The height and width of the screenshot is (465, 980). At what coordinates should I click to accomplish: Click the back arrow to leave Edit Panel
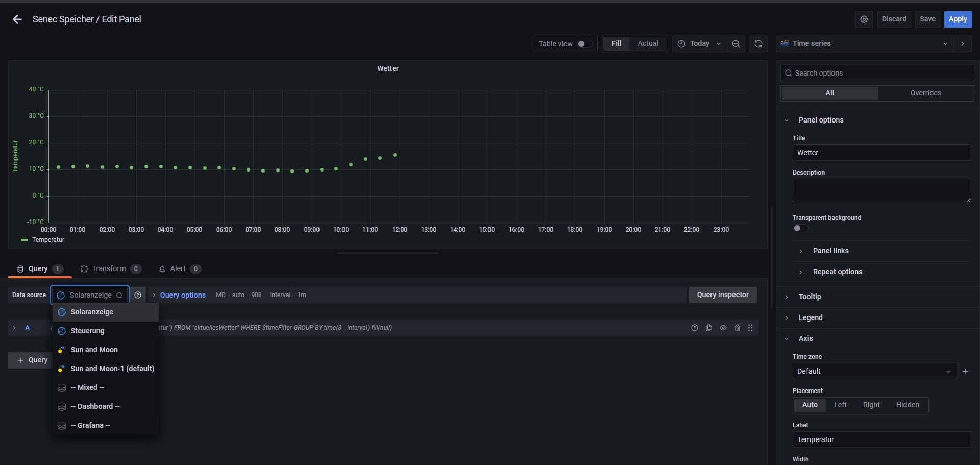click(x=17, y=19)
